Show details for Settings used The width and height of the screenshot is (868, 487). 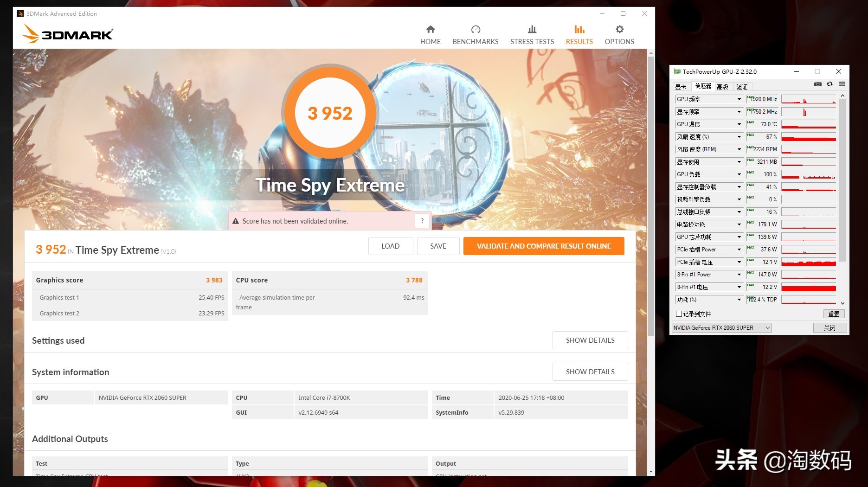coord(590,340)
